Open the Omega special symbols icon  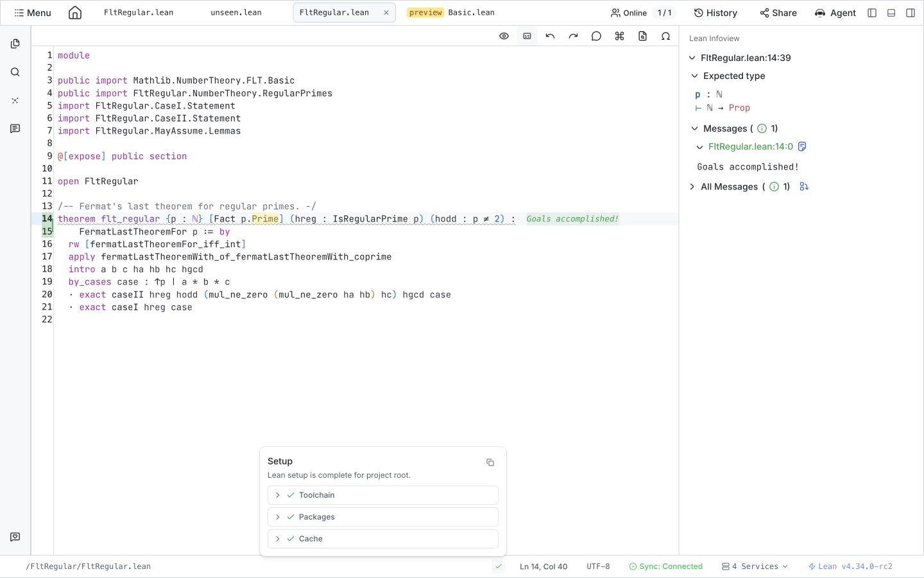pyautogui.click(x=666, y=36)
